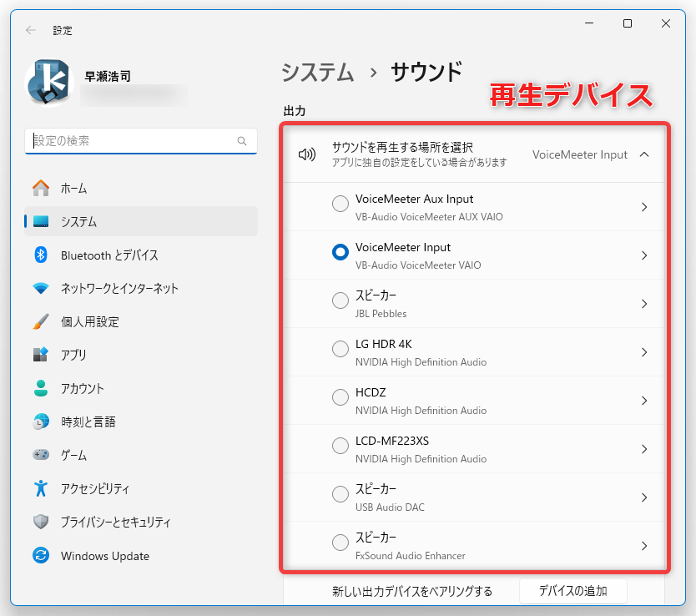
Task: Select VoiceMeeter Aux Input radio button
Action: point(340,204)
